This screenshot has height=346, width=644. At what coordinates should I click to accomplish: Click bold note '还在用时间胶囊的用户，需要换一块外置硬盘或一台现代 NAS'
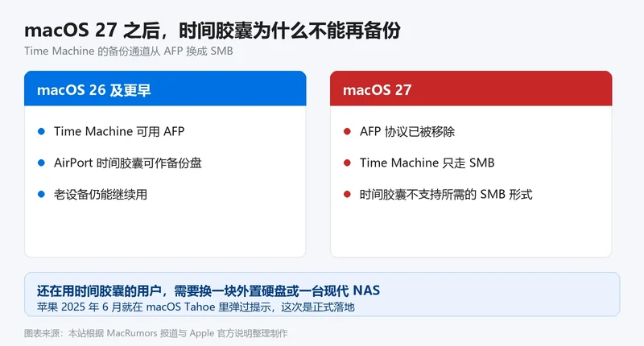(x=208, y=290)
